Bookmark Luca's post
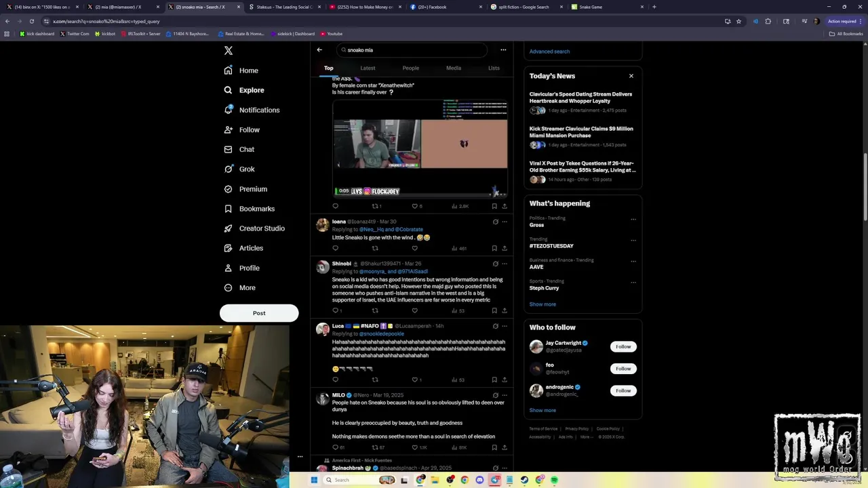 tap(494, 380)
